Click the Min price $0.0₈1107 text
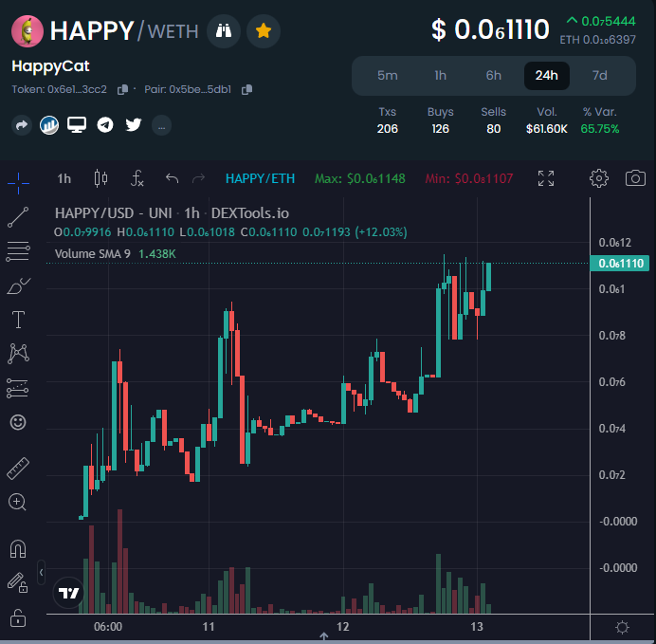This screenshot has width=656, height=644. (x=469, y=178)
